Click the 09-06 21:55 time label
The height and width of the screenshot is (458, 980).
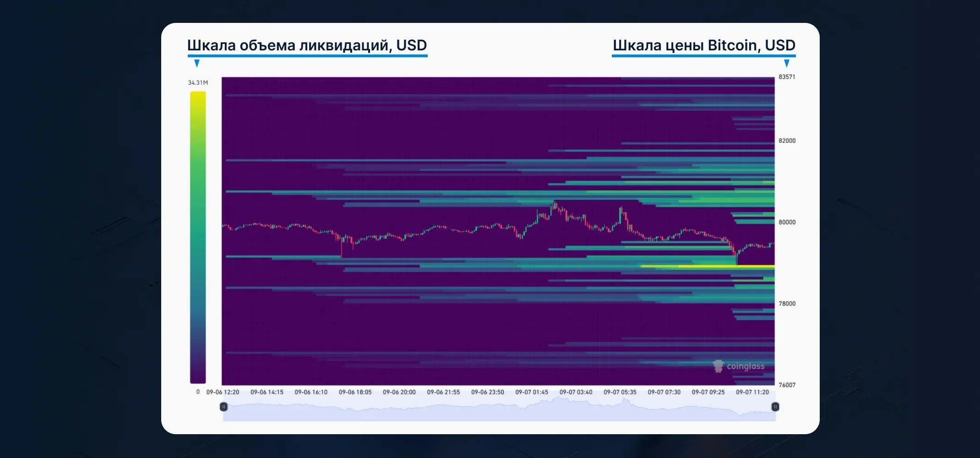click(443, 392)
